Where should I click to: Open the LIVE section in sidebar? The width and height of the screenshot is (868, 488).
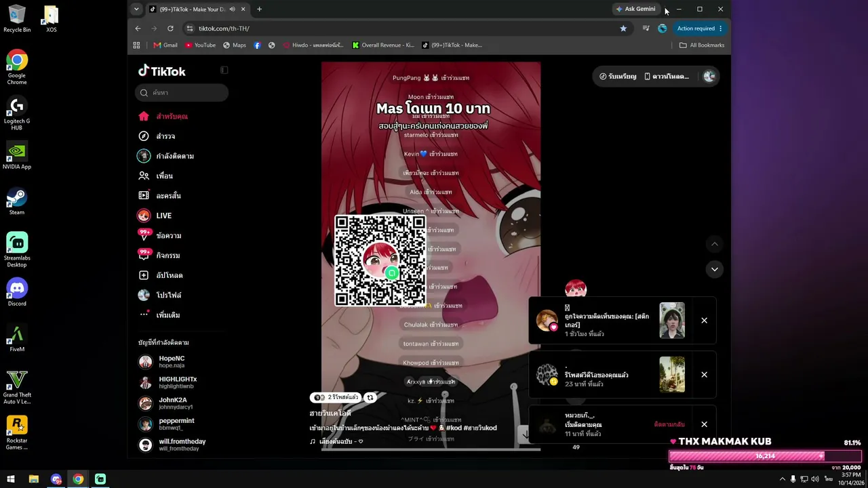pyautogui.click(x=163, y=216)
